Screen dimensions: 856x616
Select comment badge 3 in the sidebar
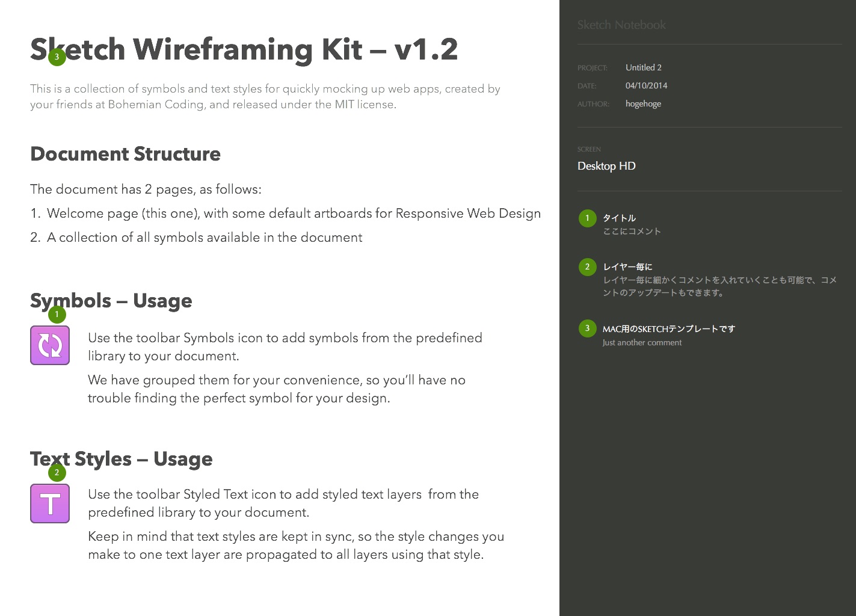click(587, 328)
